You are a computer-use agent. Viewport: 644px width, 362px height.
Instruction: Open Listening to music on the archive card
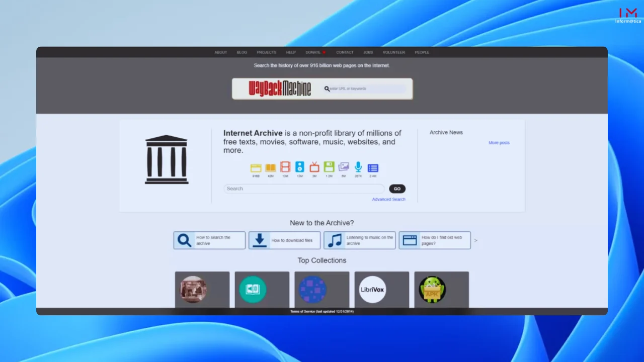click(359, 240)
